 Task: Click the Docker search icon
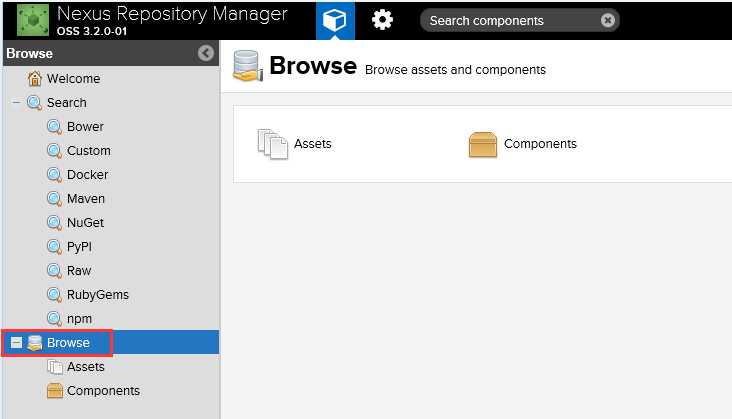(x=55, y=175)
